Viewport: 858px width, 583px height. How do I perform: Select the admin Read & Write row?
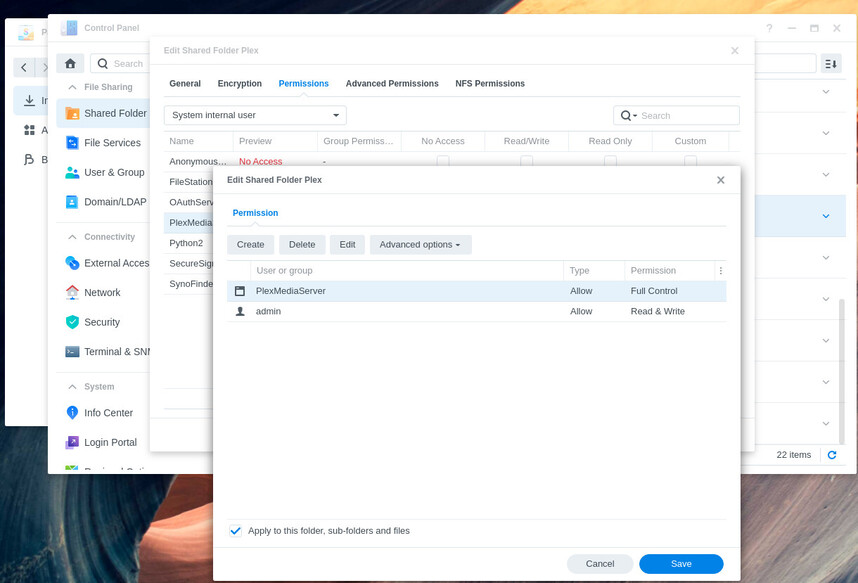point(477,311)
